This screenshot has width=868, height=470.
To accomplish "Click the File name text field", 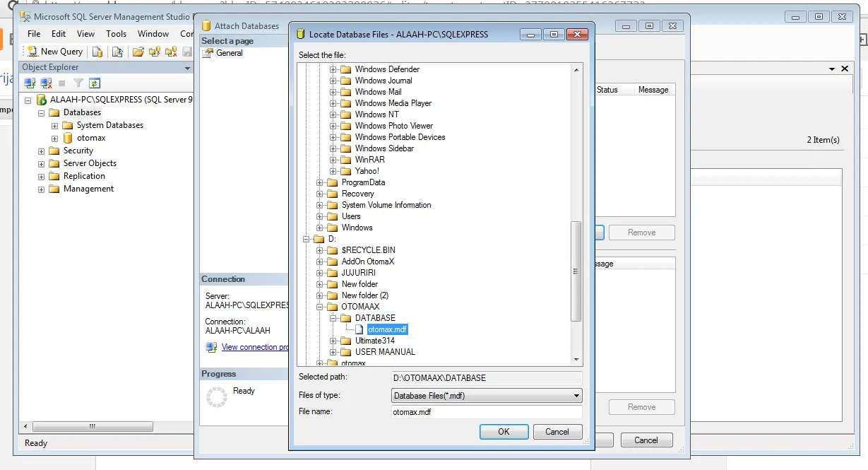I will click(x=487, y=412).
